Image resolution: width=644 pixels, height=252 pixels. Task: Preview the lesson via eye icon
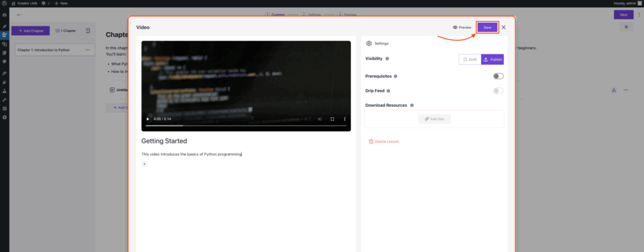[x=462, y=28]
